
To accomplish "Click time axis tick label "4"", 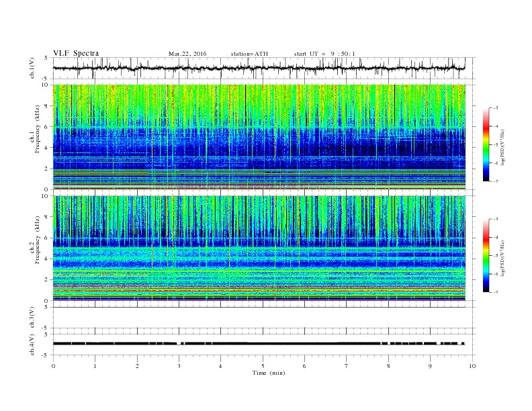I will 220,366.
